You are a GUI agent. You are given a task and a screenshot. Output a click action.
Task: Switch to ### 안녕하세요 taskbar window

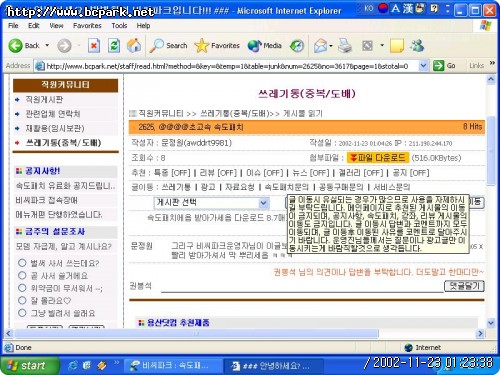pos(273,366)
